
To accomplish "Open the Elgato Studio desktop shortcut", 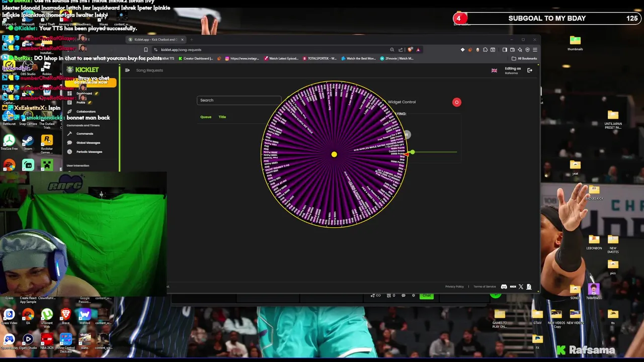I will click(28, 341).
